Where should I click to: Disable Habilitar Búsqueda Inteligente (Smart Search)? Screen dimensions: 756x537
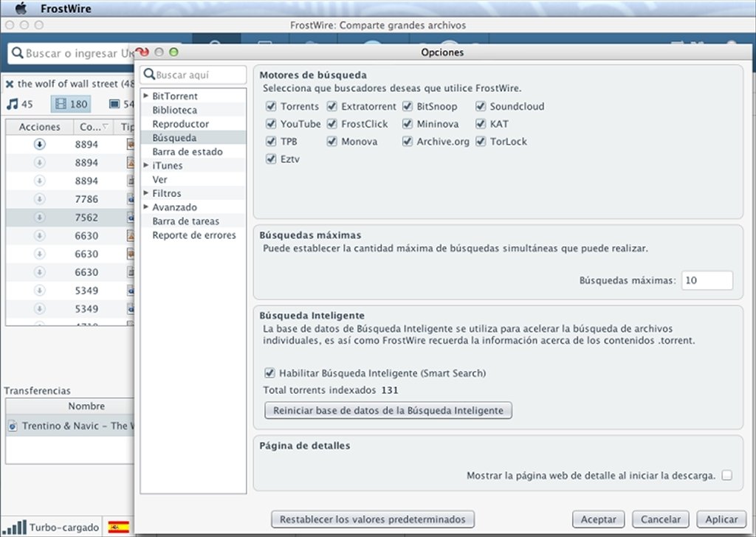click(x=269, y=373)
